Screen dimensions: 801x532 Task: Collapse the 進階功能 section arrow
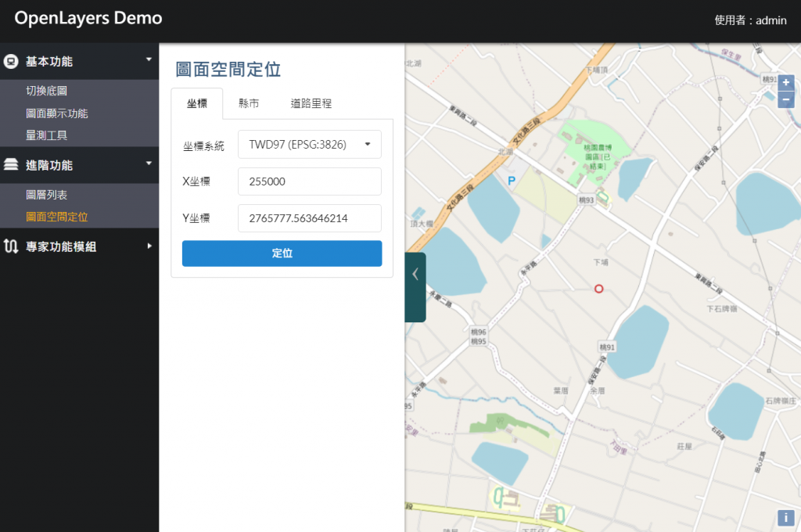click(149, 164)
